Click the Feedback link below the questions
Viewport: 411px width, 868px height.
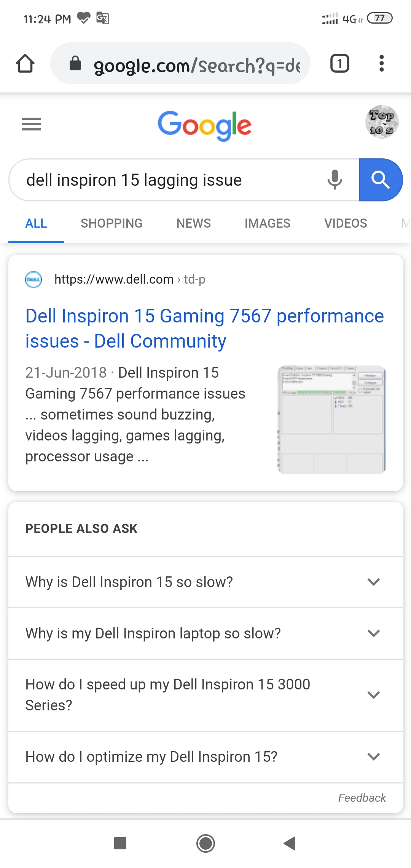tap(362, 798)
